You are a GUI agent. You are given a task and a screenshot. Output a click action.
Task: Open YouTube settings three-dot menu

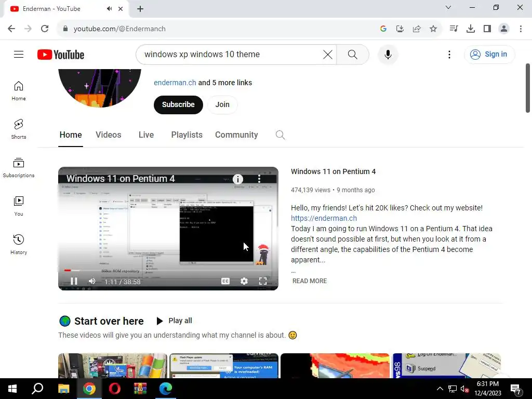pos(449,54)
